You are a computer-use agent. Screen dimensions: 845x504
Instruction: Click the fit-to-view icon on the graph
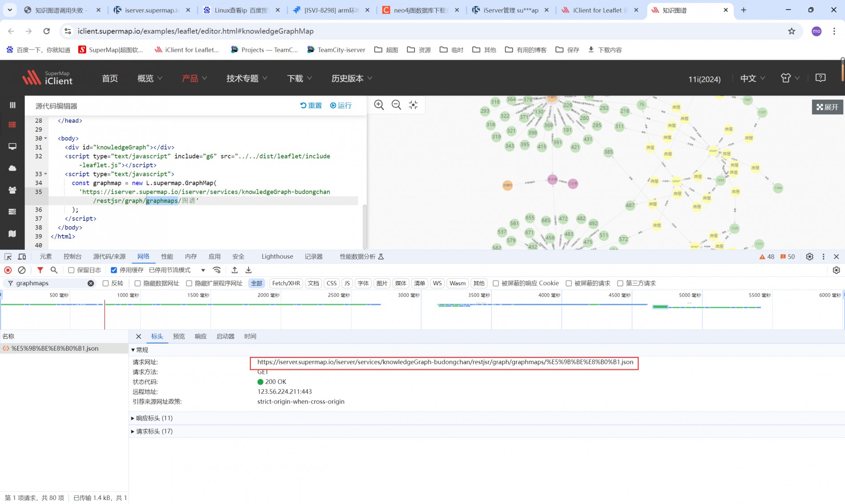pos(414,105)
